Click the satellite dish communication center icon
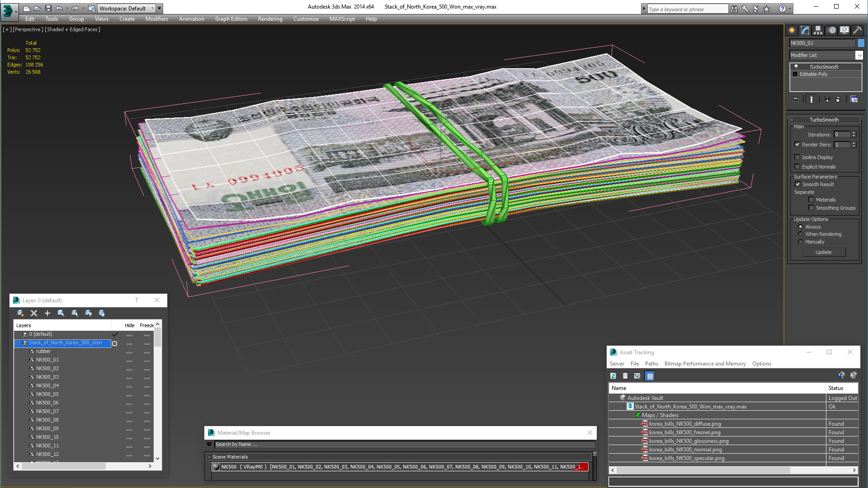The width and height of the screenshot is (868, 488). point(756,9)
